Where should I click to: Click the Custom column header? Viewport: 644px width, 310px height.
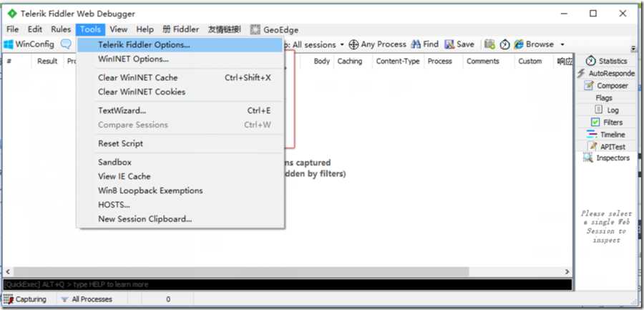tap(530, 62)
